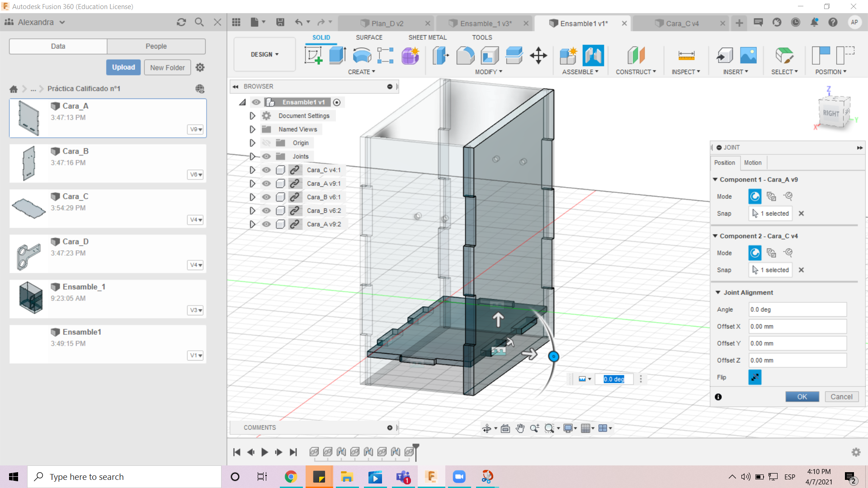This screenshot has width=868, height=488.
Task: Select the Move/Copy tool
Action: pyautogui.click(x=538, y=56)
